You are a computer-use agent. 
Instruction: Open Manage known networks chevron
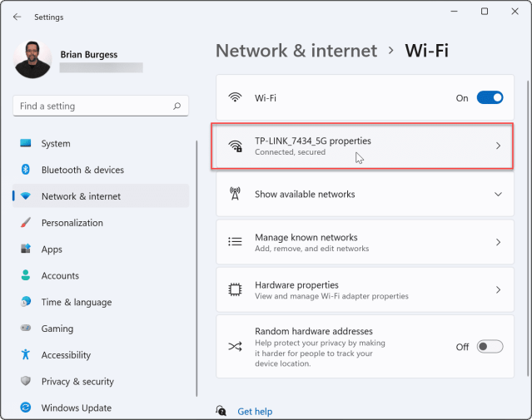coord(498,242)
